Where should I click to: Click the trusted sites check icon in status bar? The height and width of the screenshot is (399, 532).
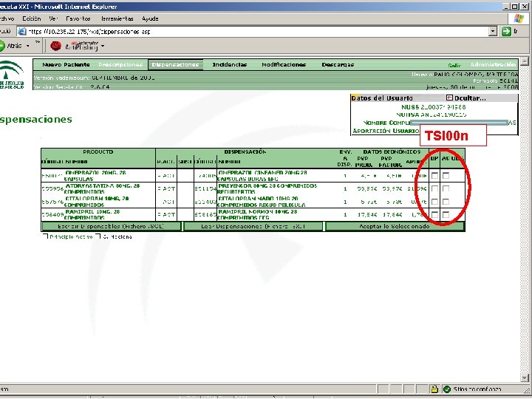click(x=447, y=389)
